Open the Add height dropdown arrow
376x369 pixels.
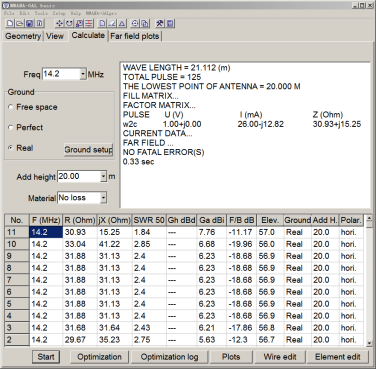104,176
